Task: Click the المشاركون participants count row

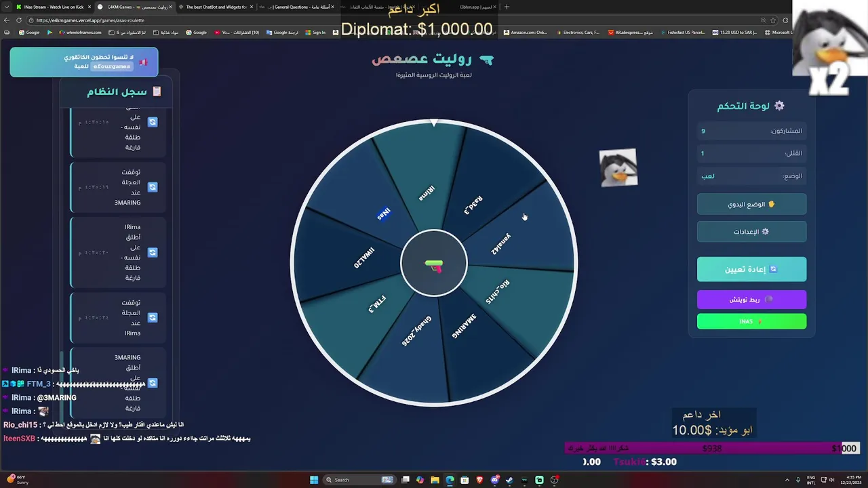Action: tap(751, 131)
